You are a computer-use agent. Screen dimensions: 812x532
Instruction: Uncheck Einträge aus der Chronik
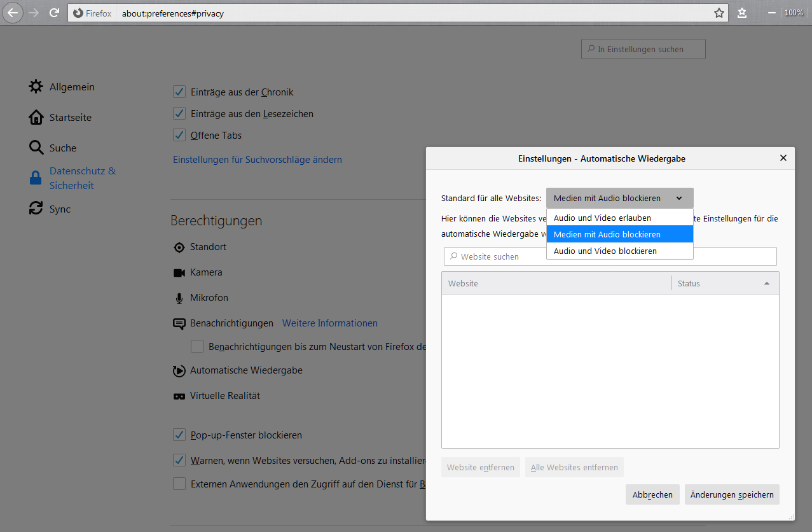[179, 92]
